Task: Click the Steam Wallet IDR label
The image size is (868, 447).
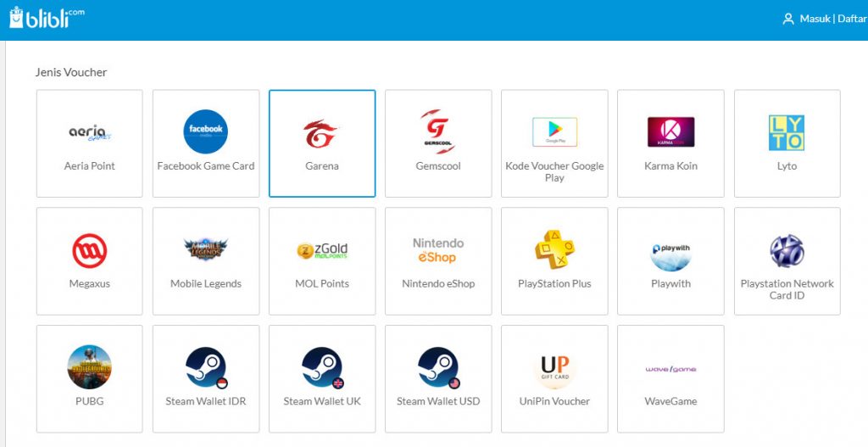Action: click(206, 401)
